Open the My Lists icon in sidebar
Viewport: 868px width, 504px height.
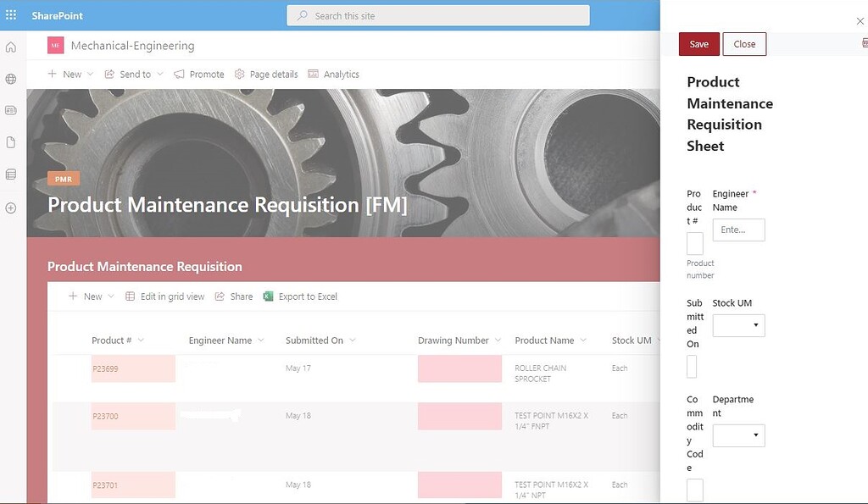[11, 174]
